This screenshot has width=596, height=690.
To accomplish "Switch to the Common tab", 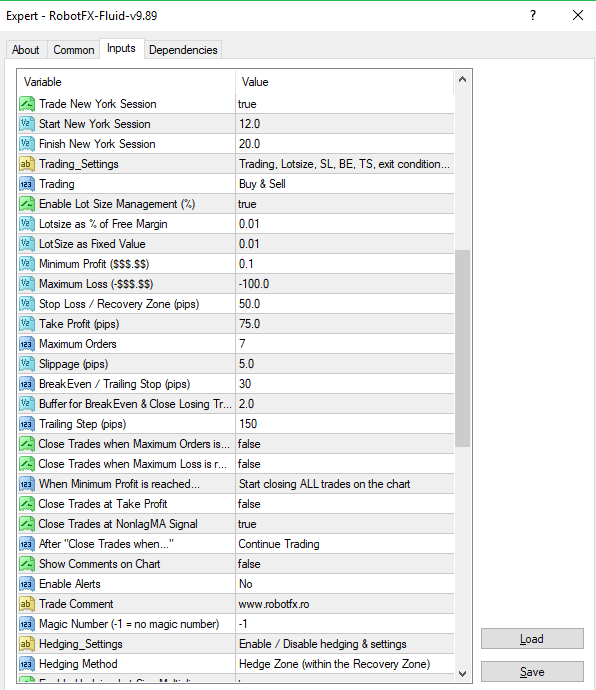I will (x=74, y=50).
